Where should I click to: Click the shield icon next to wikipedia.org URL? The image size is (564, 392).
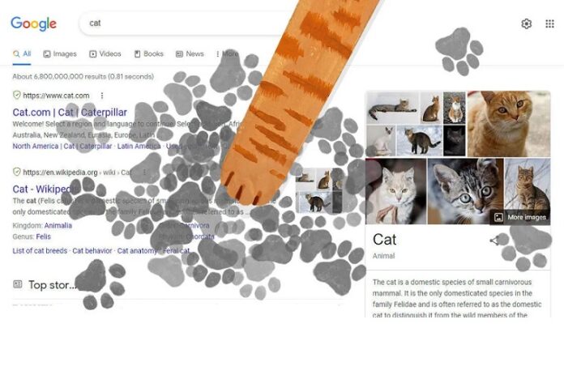[16, 172]
